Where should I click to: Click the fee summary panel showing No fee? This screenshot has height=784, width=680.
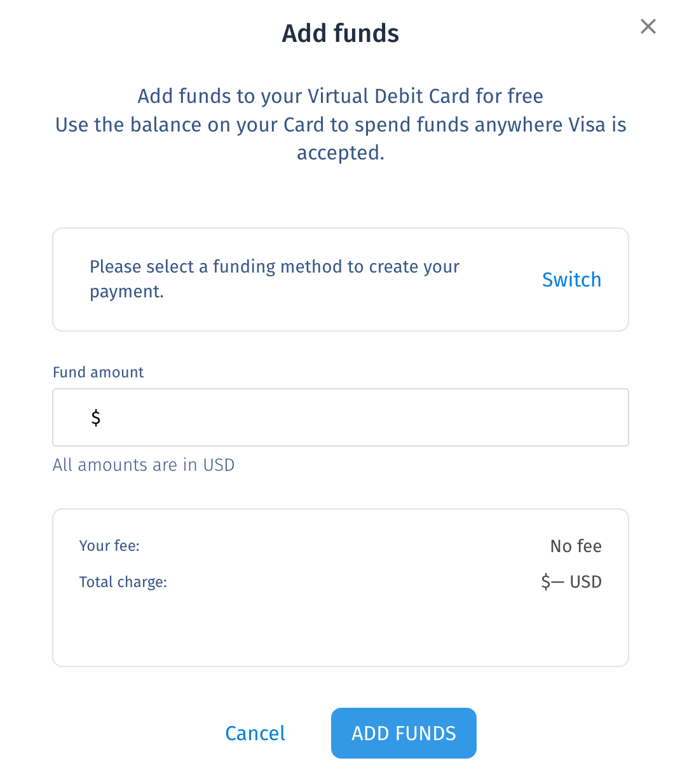tap(340, 587)
